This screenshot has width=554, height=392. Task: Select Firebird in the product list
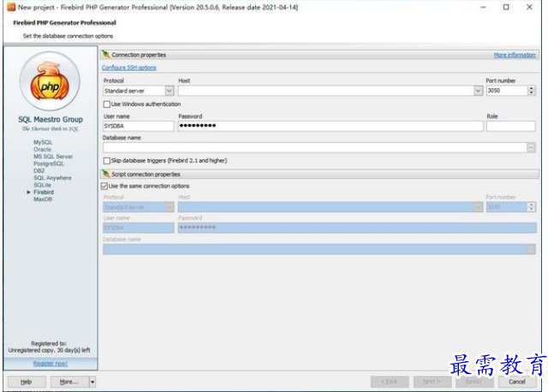pyautogui.click(x=44, y=192)
